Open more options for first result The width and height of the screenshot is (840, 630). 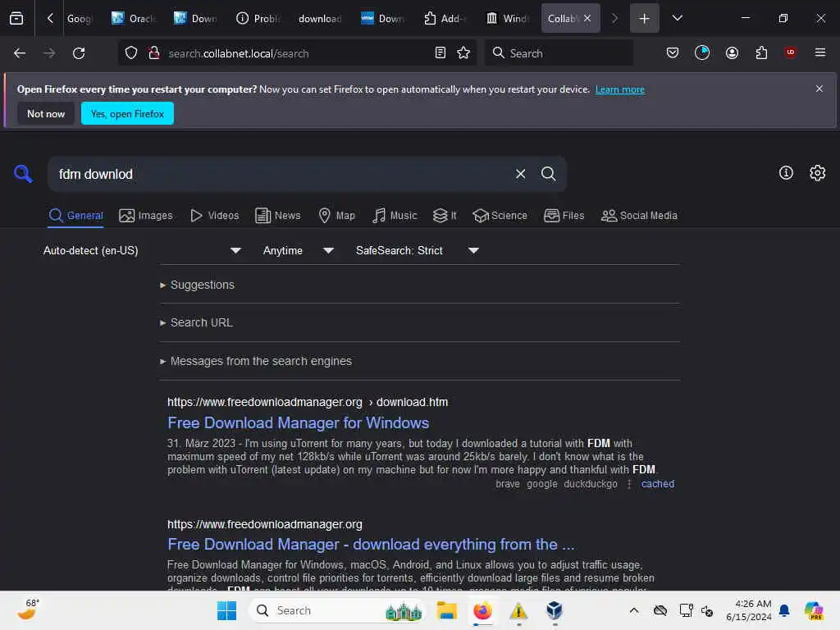[629, 484]
